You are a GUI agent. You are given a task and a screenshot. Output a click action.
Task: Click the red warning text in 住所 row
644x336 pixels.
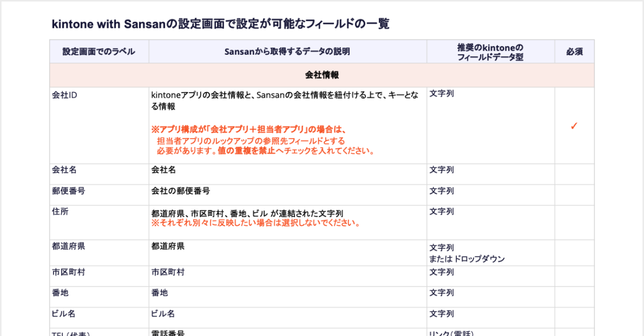click(255, 223)
